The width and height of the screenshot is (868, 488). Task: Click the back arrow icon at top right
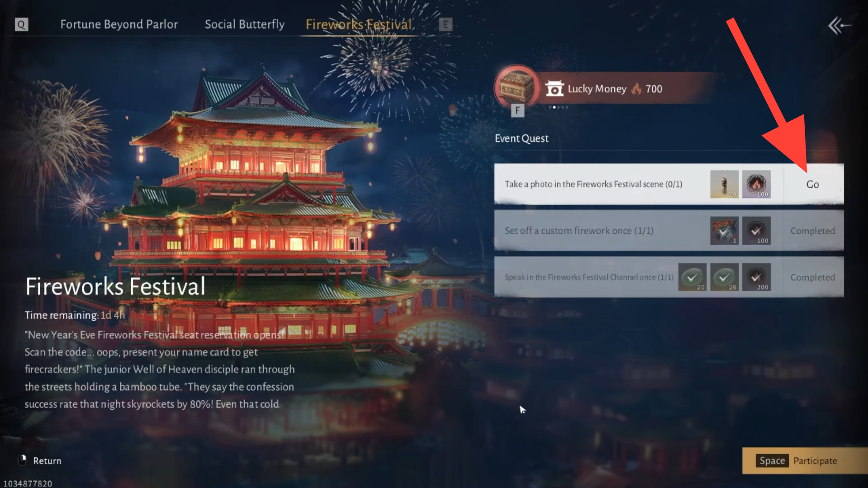point(840,26)
